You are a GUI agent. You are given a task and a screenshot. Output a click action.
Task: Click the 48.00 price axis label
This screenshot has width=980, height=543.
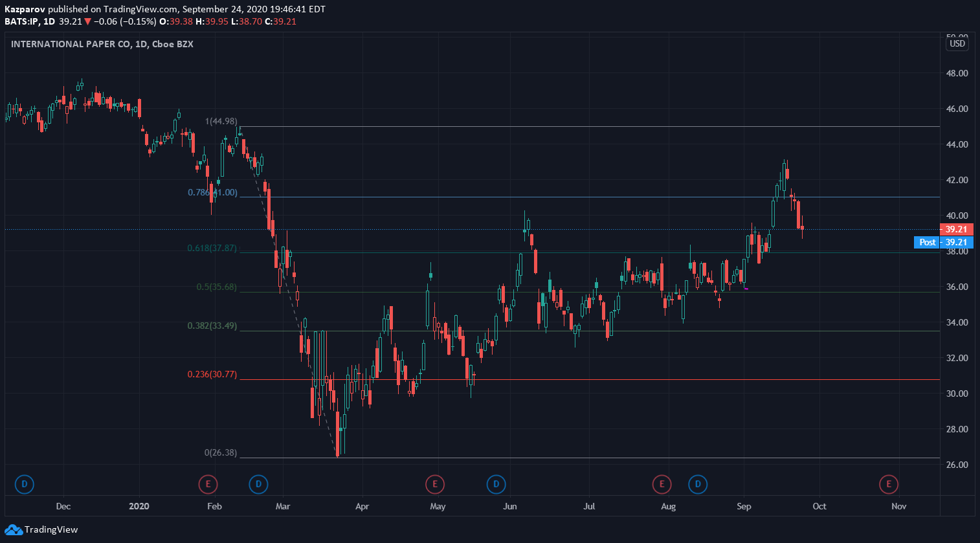957,74
